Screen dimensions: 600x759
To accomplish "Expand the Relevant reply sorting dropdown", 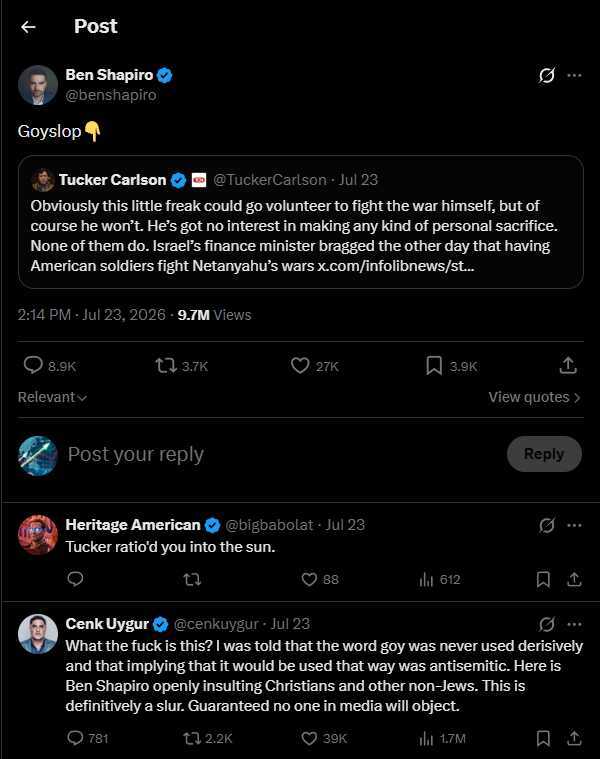I will tap(52, 397).
